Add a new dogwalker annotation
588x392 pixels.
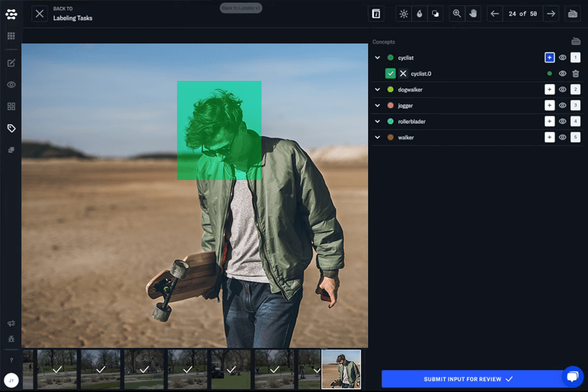pos(549,89)
